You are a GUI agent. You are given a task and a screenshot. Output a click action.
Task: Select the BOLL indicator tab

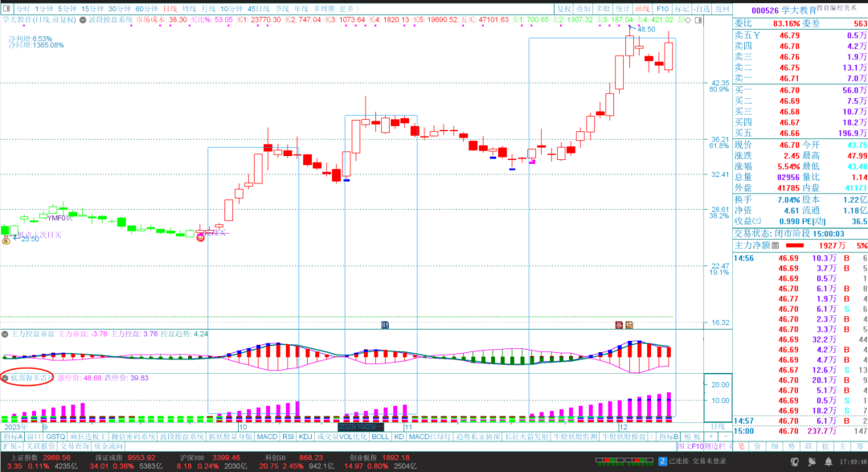380,437
